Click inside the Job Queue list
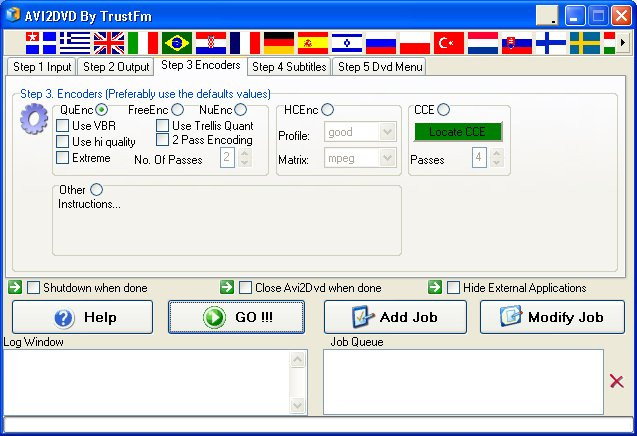Screen dimensions: 637x436 (x=464, y=382)
